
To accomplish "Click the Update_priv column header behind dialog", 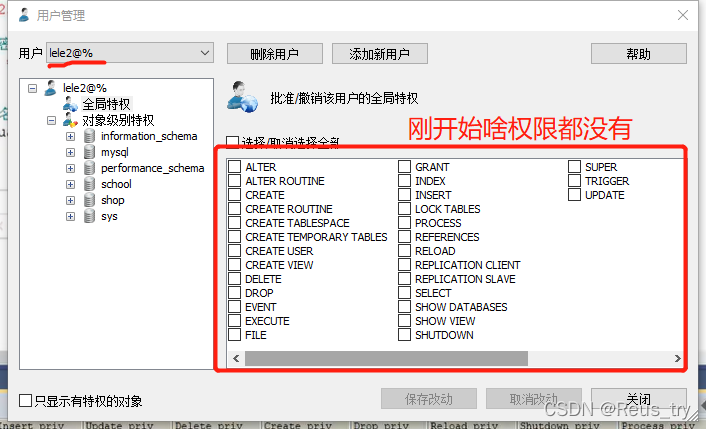I will (119, 425).
